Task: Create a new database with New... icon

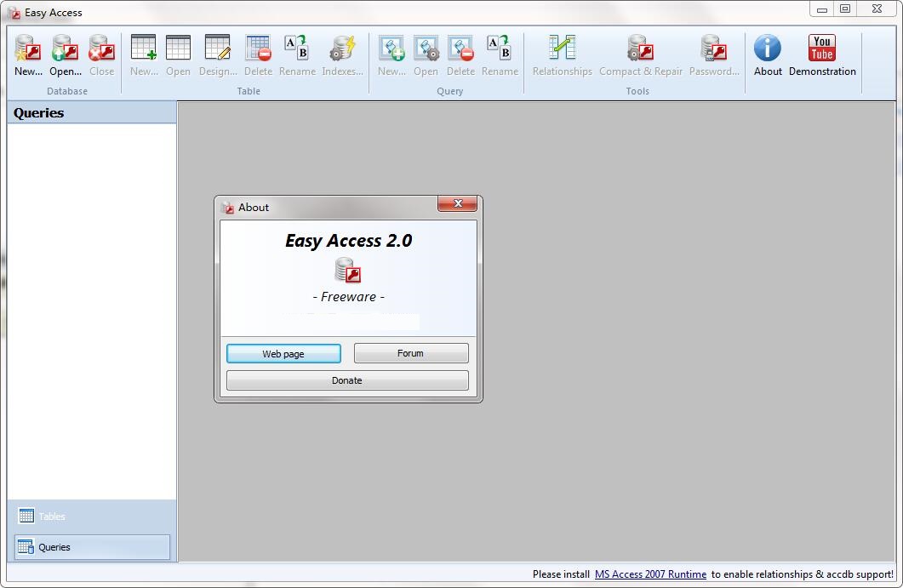Action: pyautogui.click(x=28, y=55)
